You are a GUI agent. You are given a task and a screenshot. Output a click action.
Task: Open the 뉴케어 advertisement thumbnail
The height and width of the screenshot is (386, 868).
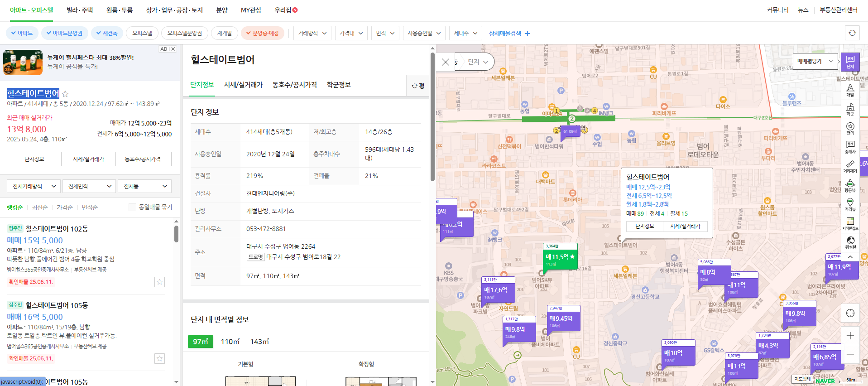tap(23, 63)
